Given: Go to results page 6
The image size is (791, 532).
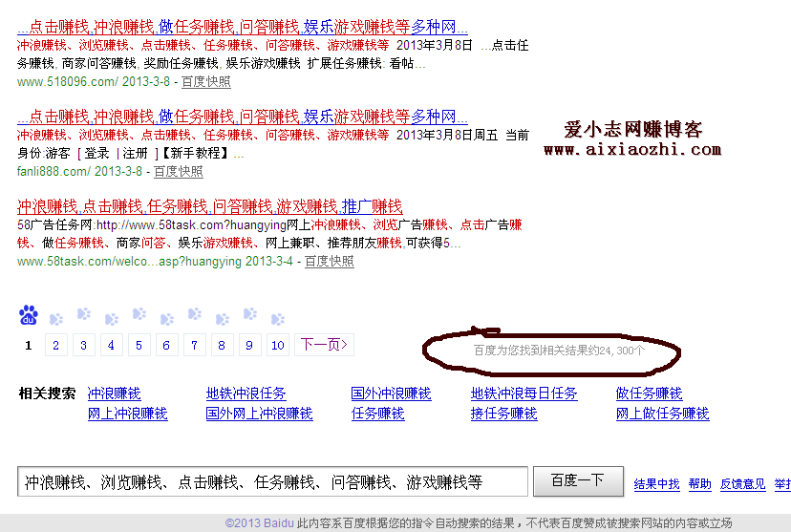Looking at the screenshot, I should [167, 346].
